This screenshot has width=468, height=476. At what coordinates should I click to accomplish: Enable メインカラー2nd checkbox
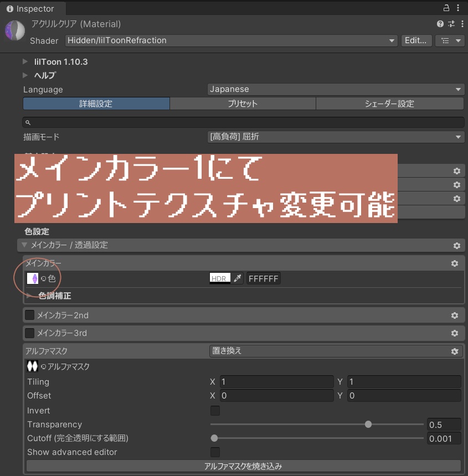(x=29, y=315)
